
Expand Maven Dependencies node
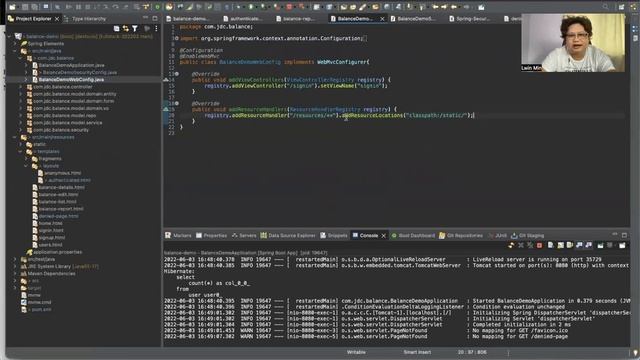[16, 274]
